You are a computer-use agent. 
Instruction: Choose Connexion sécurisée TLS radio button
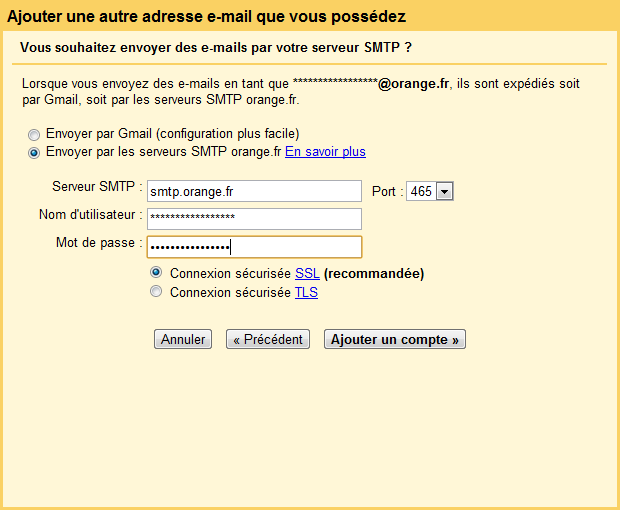coord(156,291)
